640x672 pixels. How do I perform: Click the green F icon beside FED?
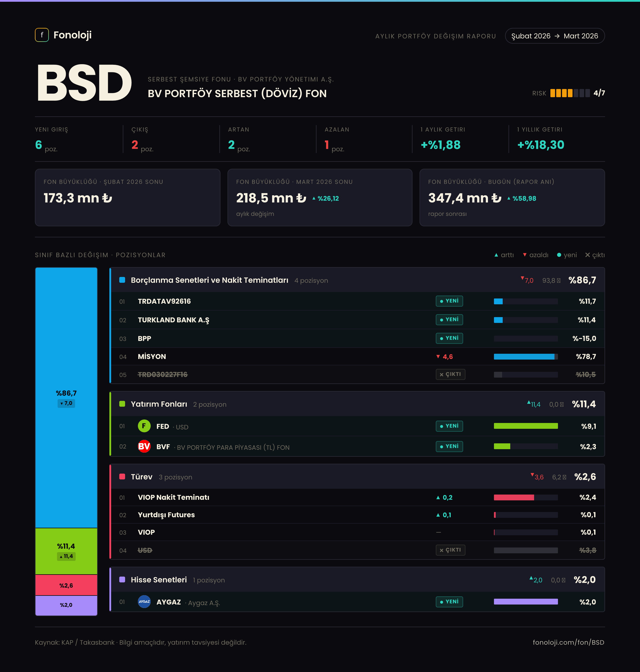[x=144, y=426]
